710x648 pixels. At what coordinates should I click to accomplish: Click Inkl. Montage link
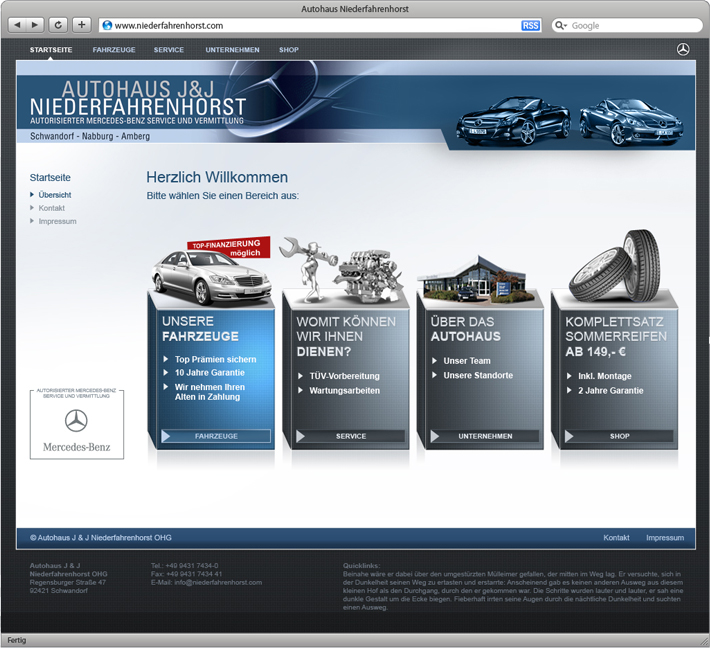(604, 376)
